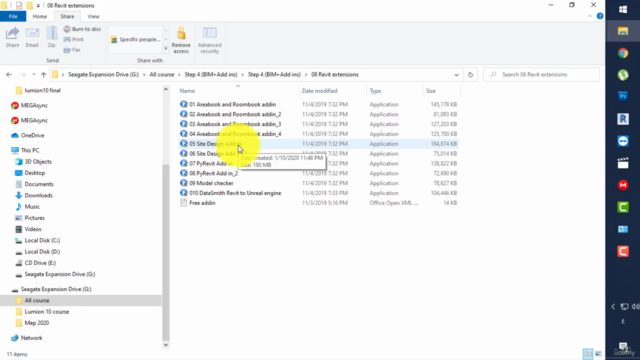Switch to the Share ribbon tab
This screenshot has height=360, width=640.
pos(67,16)
